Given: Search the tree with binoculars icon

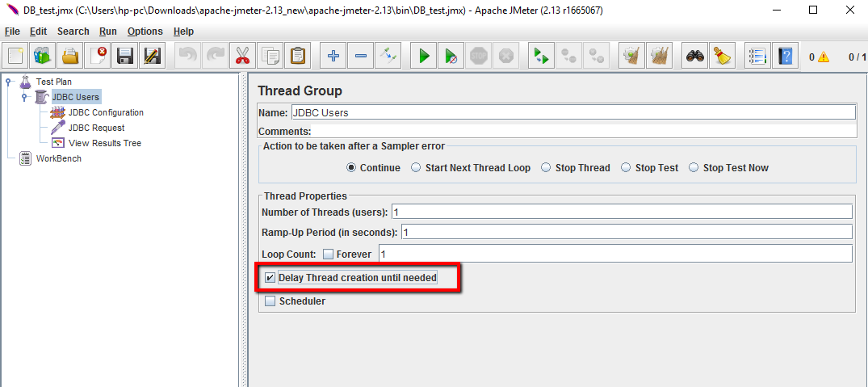Looking at the screenshot, I should pyautogui.click(x=694, y=56).
